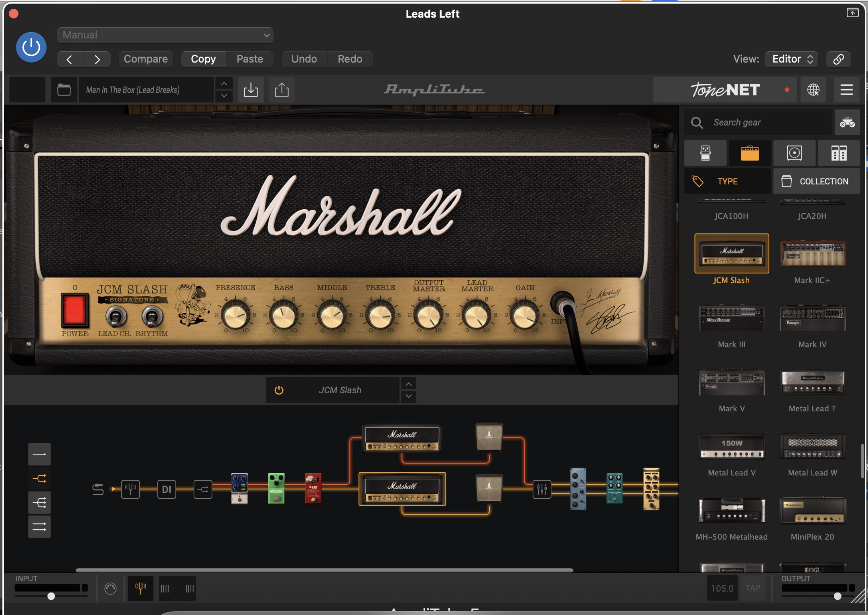The height and width of the screenshot is (615, 868).
Task: Click the globe web icon
Action: [x=813, y=90]
